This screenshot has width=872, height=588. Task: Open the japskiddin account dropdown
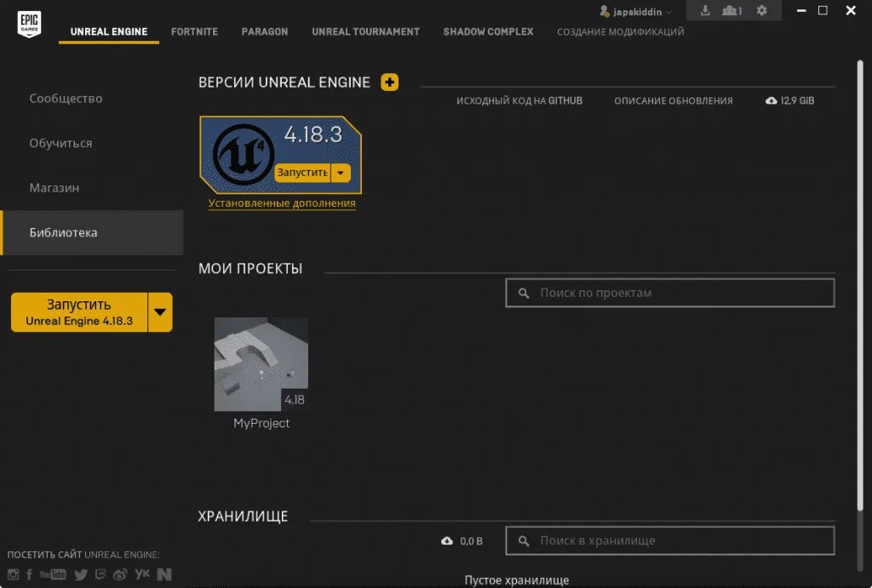637,12
